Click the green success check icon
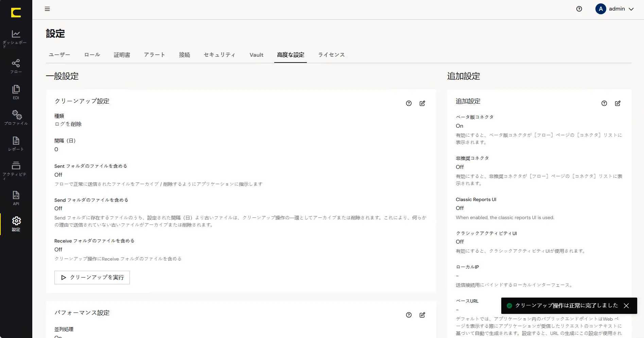Image resolution: width=644 pixels, height=338 pixels. click(x=509, y=306)
